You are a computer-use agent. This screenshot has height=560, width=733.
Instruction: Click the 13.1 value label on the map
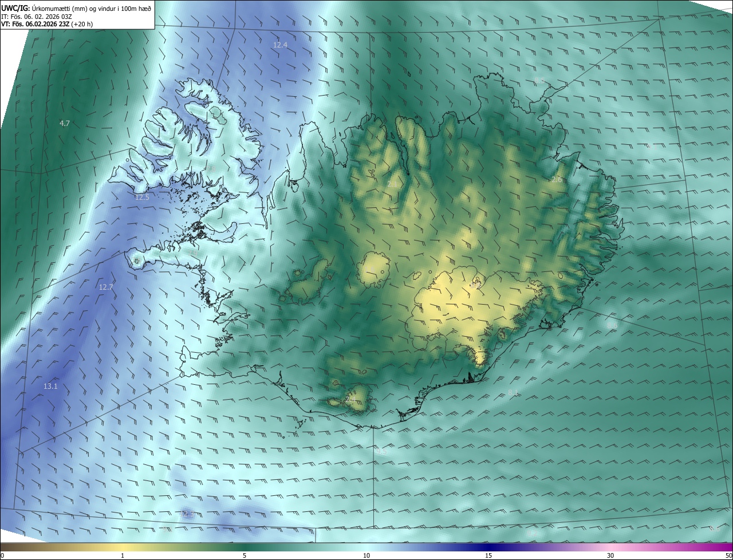[x=50, y=387]
